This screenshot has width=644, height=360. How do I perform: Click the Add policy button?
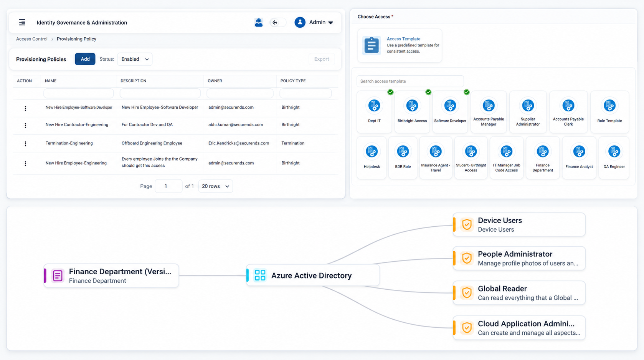click(85, 59)
